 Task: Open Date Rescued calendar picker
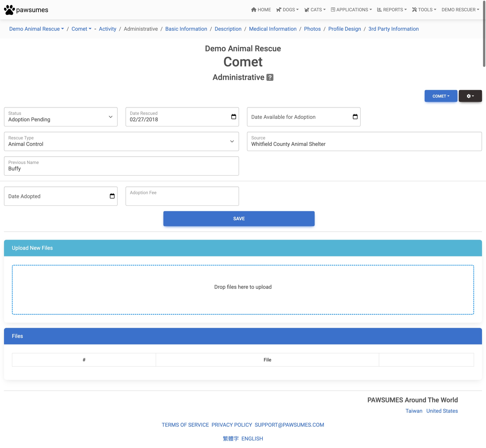click(x=233, y=117)
